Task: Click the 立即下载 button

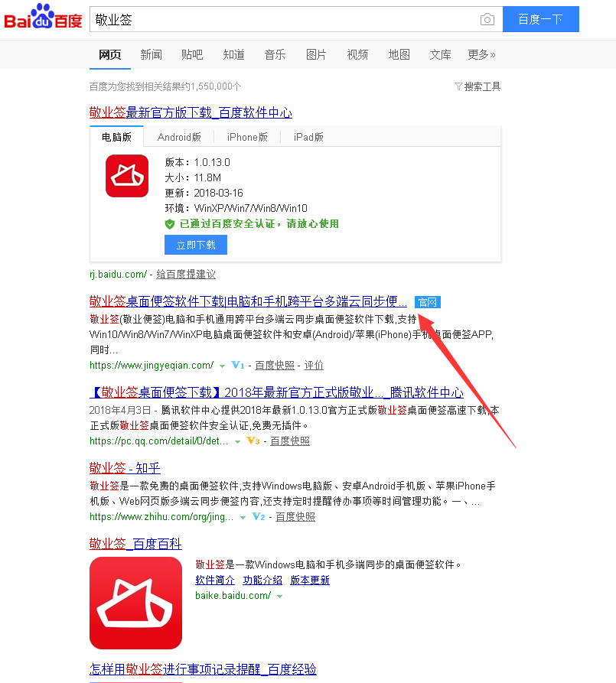Action: [x=196, y=245]
